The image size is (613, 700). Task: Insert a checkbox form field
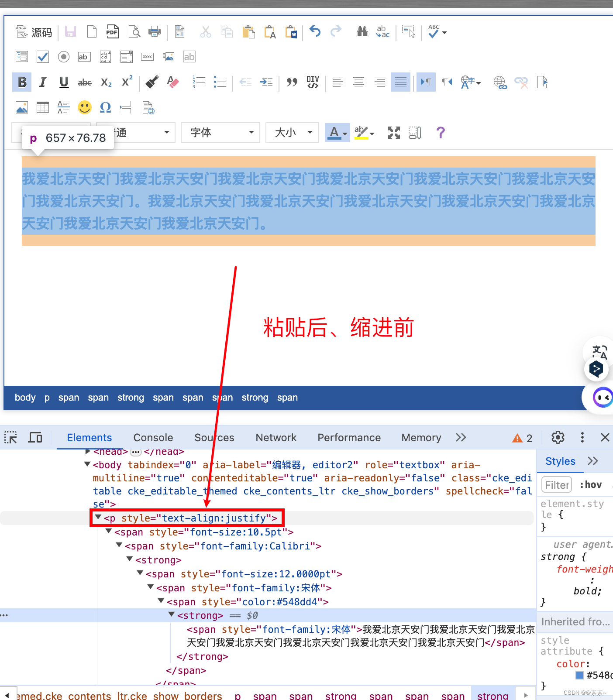(43, 57)
